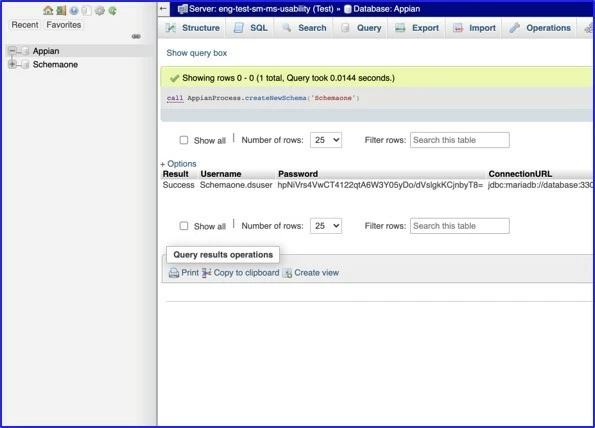
Task: Click the Schemaone database cylinder icon
Action: (x=25, y=65)
